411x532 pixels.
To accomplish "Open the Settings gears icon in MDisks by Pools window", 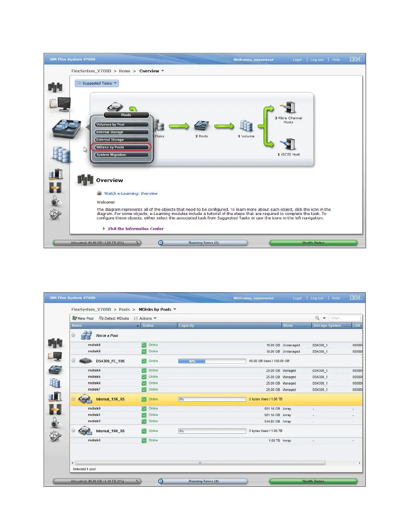I will pos(55,436).
